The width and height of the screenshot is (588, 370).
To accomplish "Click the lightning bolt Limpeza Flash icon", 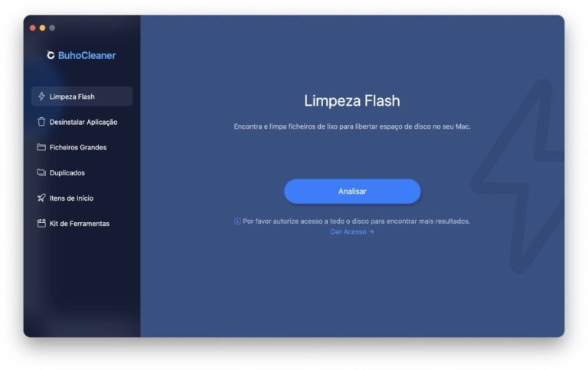I will [41, 97].
